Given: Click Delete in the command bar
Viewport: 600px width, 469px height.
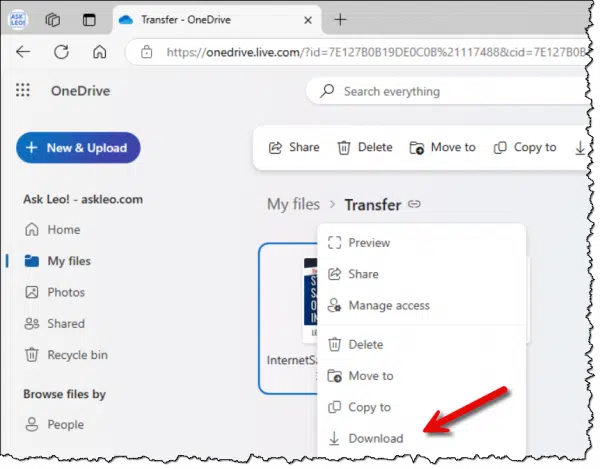Looking at the screenshot, I should click(364, 147).
